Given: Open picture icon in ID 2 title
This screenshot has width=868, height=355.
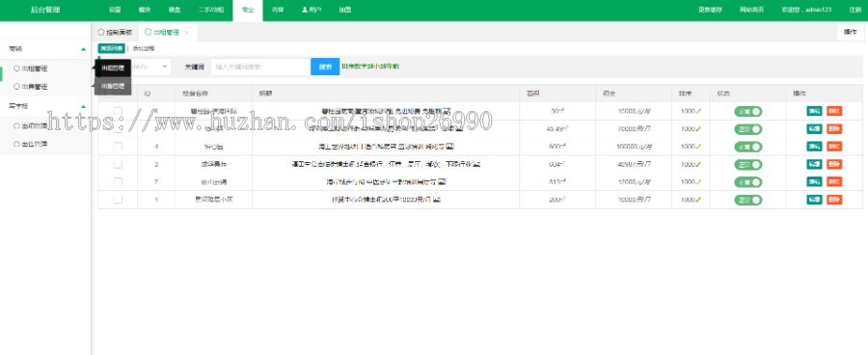Looking at the screenshot, I should (442, 182).
